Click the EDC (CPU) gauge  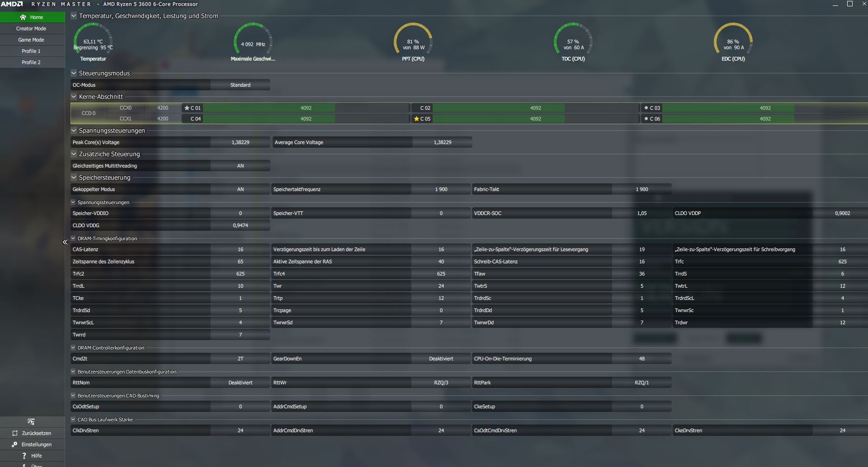[x=733, y=42]
